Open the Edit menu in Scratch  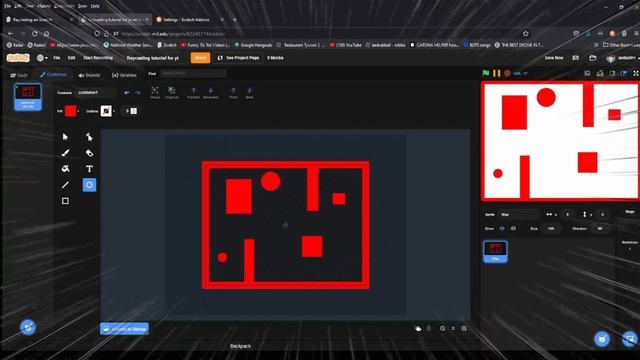point(71,58)
